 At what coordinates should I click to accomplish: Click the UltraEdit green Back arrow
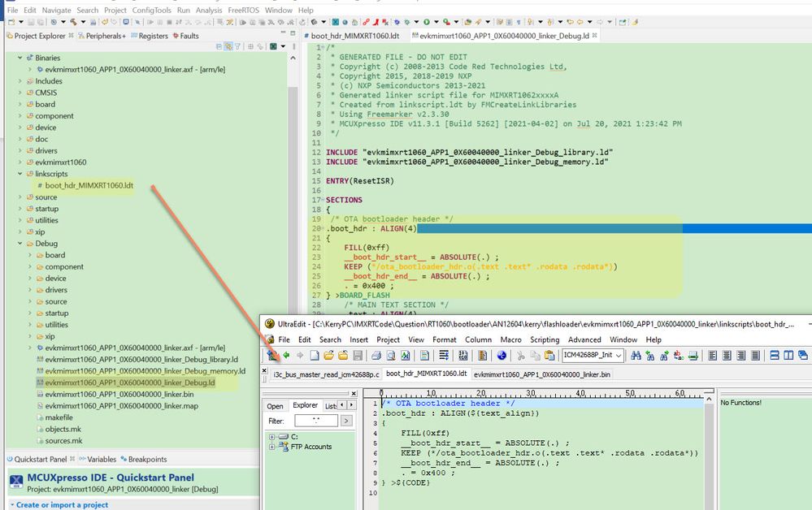coord(286,355)
